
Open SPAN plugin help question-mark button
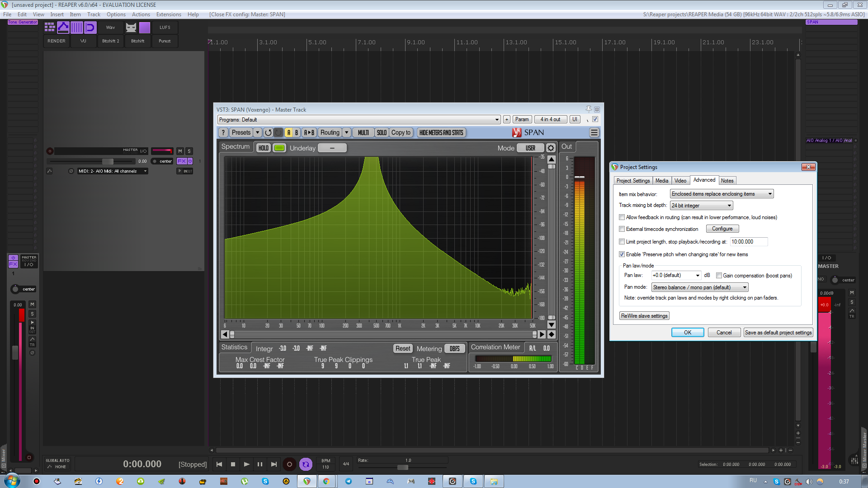tap(223, 132)
